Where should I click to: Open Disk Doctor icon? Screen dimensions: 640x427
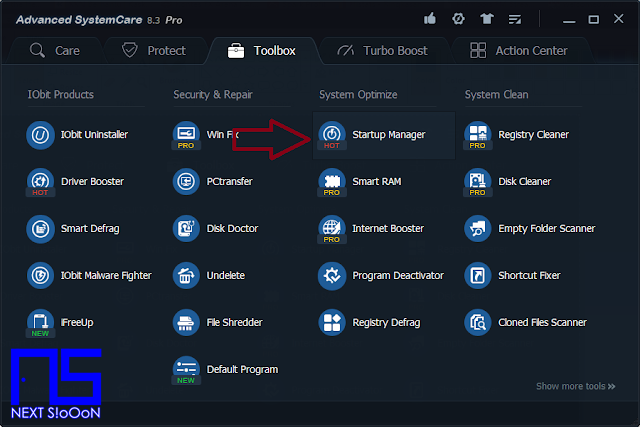click(x=186, y=229)
